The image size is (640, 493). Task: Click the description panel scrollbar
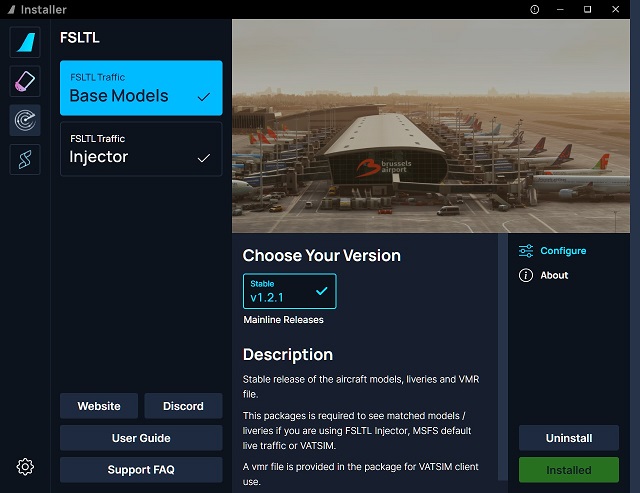click(503, 357)
